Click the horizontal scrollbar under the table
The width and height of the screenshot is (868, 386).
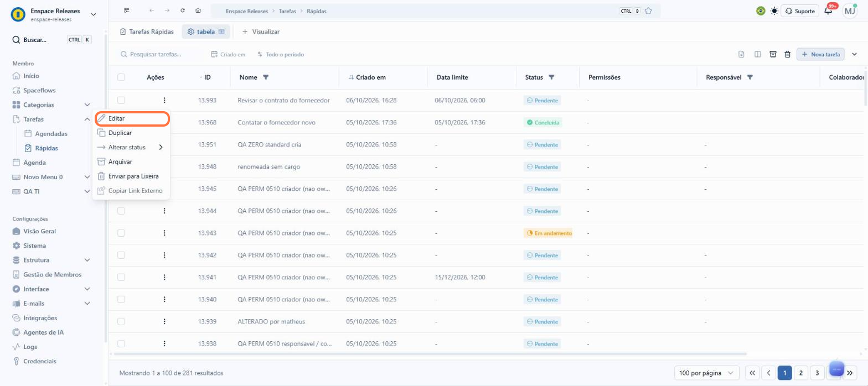click(x=431, y=353)
